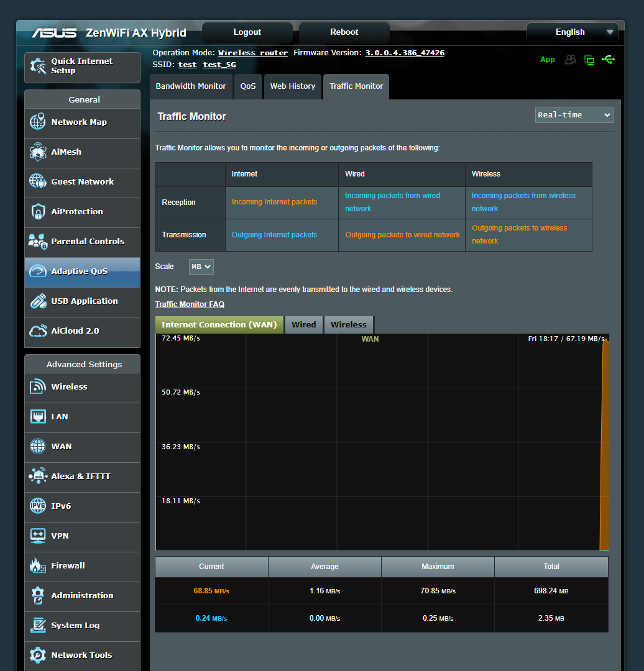Select the Parental Controls icon
The width and height of the screenshot is (644, 671).
pos(38,242)
